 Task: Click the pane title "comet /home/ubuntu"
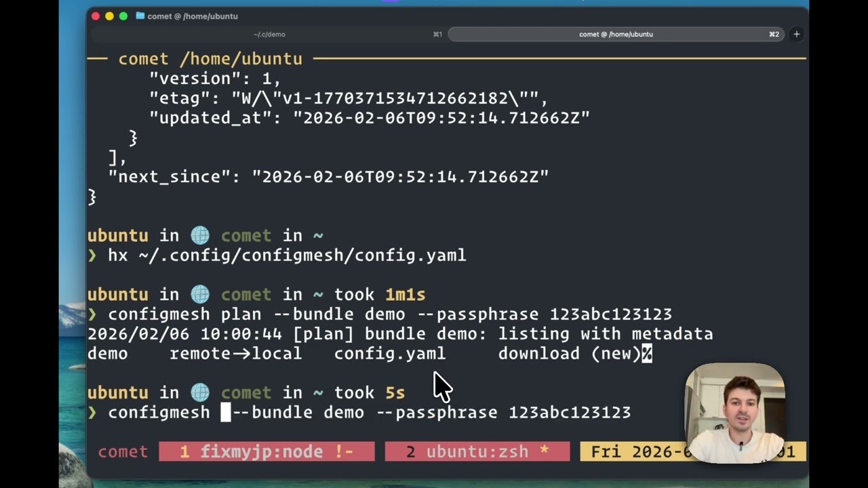click(x=210, y=59)
